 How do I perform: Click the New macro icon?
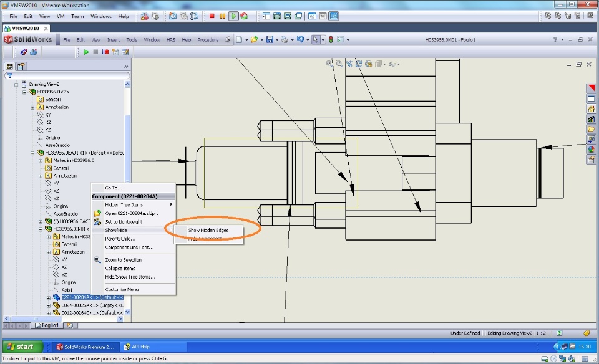115,52
